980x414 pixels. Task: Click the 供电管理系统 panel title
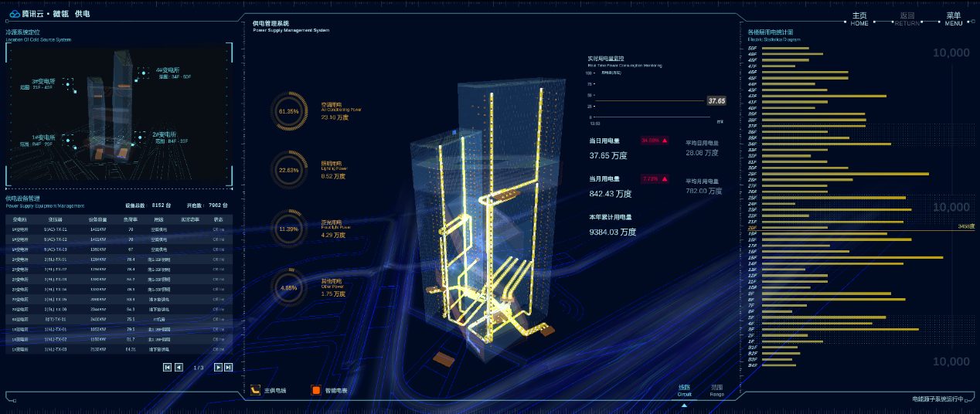[271, 23]
